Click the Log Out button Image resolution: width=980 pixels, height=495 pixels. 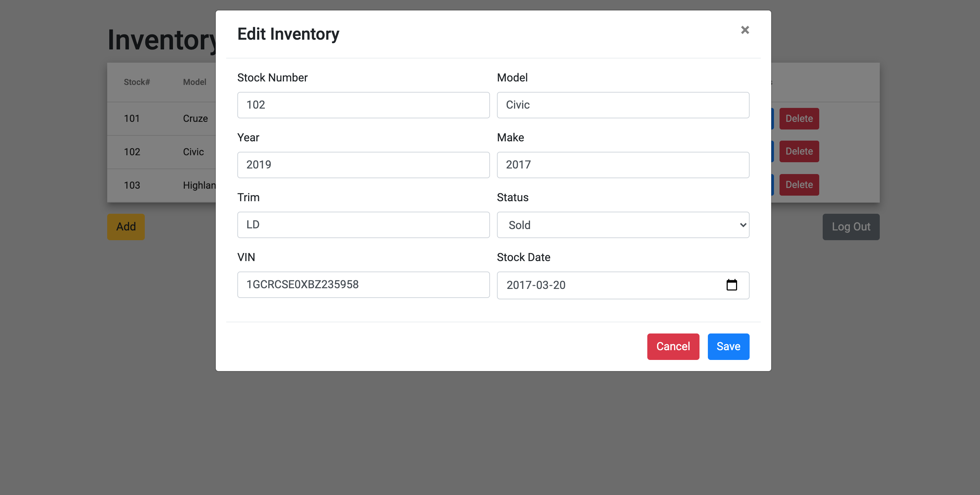851,227
